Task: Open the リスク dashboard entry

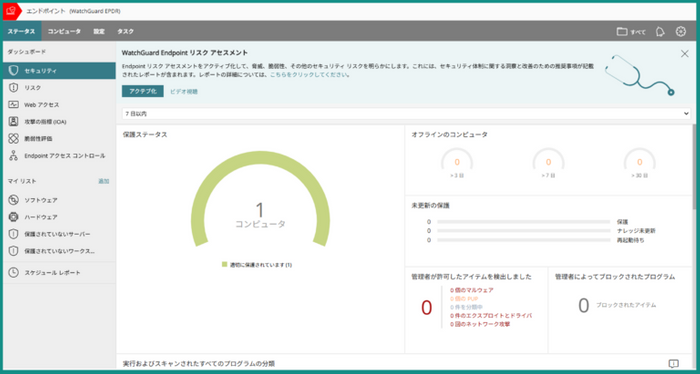Action: (x=59, y=88)
